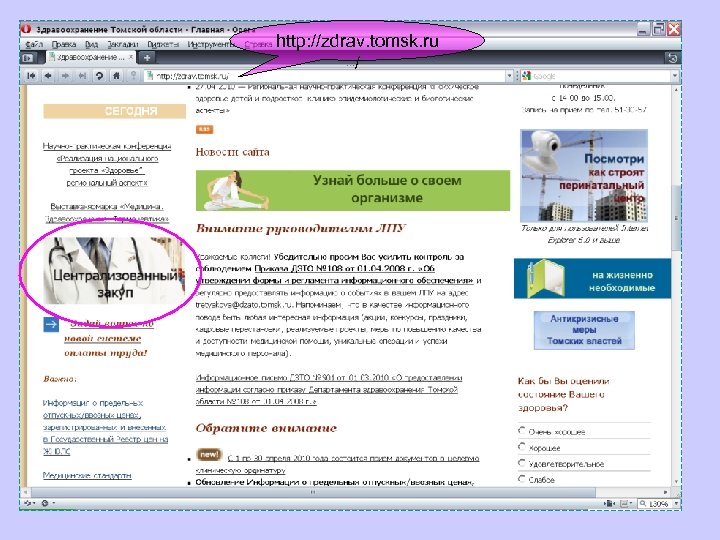Click the vertical scrollbar down arrow
Screen dimensions: 720x540
click(x=675, y=482)
